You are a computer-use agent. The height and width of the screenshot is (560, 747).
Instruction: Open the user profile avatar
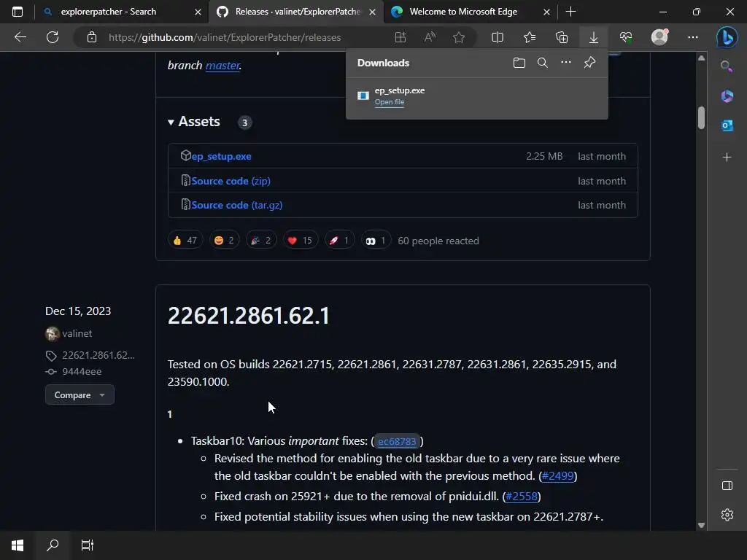click(x=659, y=37)
